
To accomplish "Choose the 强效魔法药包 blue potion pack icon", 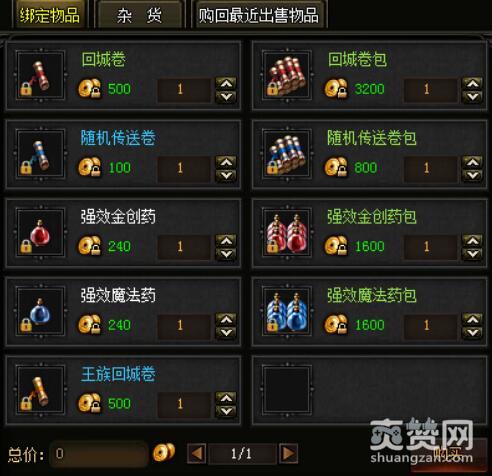I will tap(287, 311).
